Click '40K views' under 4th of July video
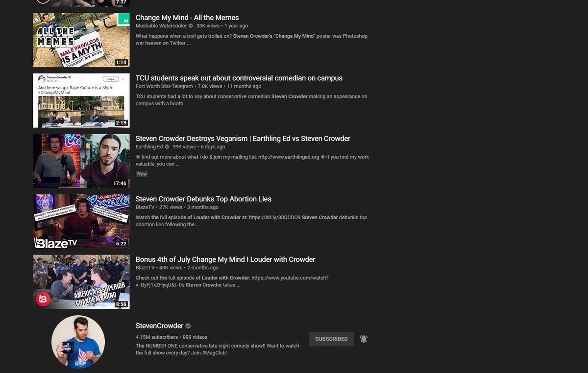The image size is (588, 373). tap(171, 268)
